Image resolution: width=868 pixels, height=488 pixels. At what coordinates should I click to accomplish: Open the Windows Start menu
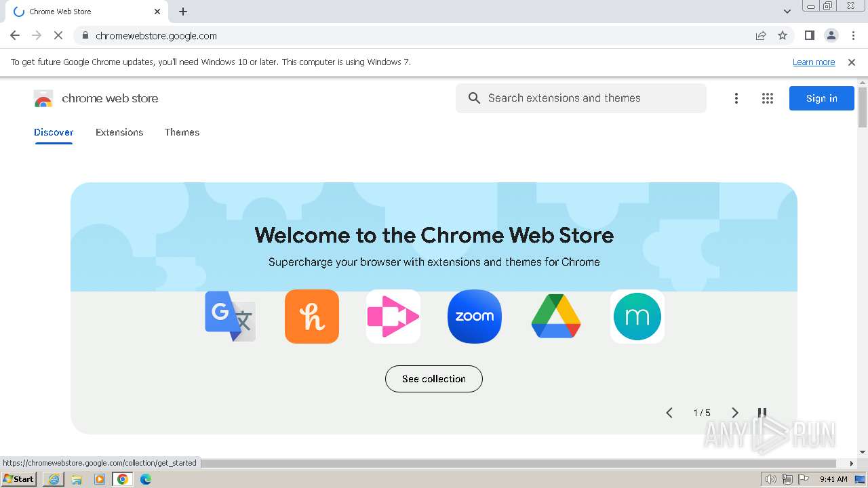(19, 479)
